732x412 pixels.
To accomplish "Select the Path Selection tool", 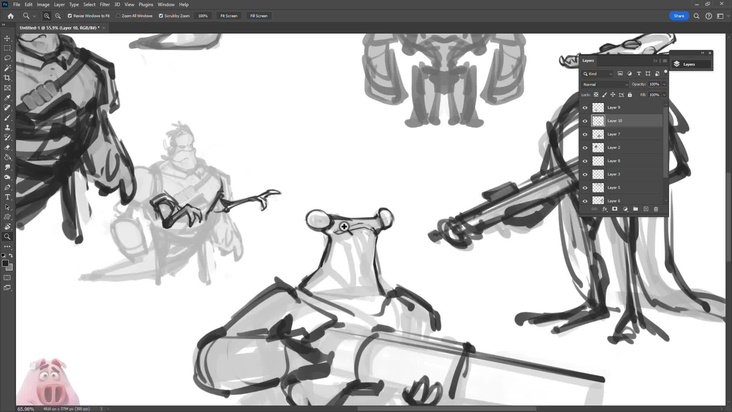I will [7, 207].
